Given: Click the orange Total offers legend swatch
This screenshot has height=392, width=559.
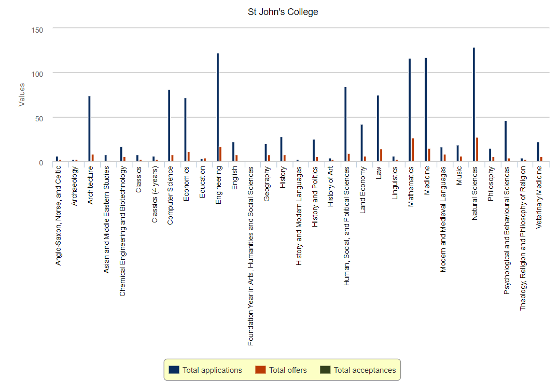Looking at the screenshot, I should click(x=260, y=370).
